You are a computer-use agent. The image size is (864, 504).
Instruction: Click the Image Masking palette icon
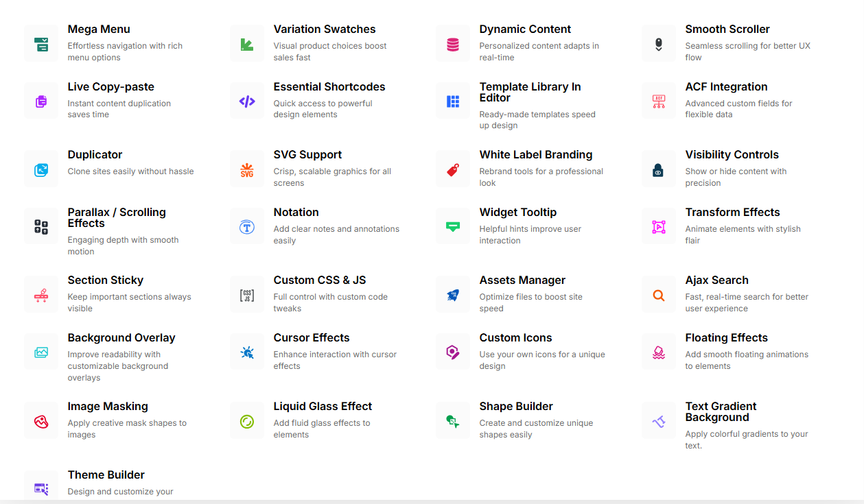41,421
